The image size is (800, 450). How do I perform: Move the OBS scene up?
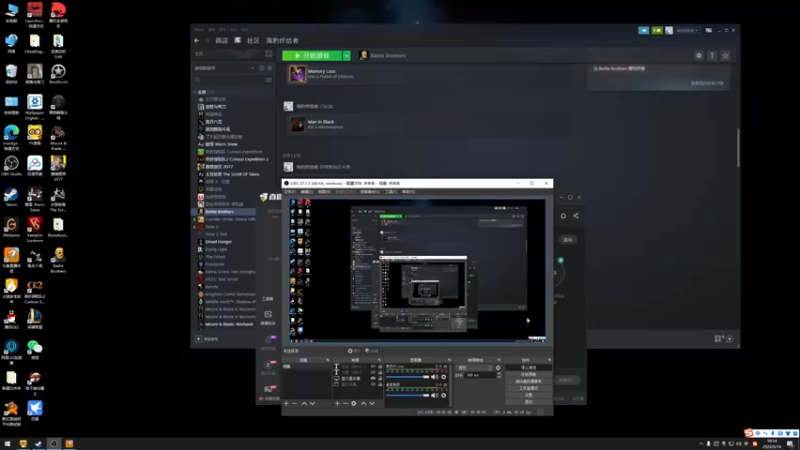[304, 403]
